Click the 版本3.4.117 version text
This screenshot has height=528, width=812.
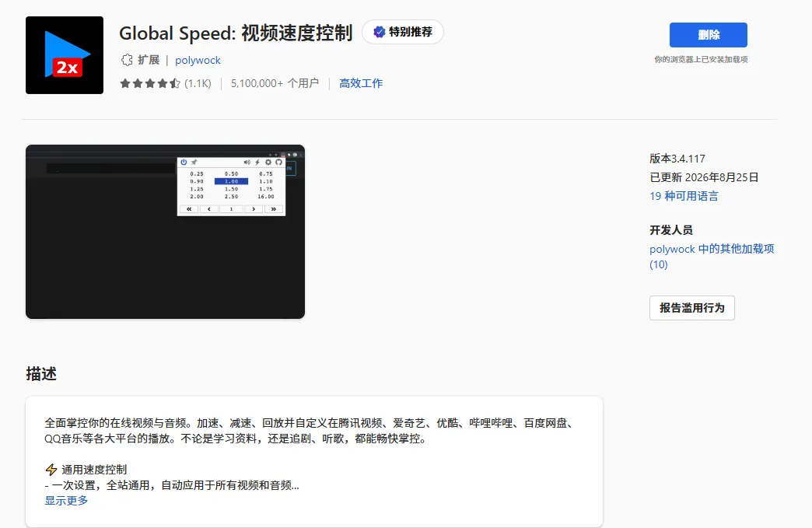coord(677,159)
